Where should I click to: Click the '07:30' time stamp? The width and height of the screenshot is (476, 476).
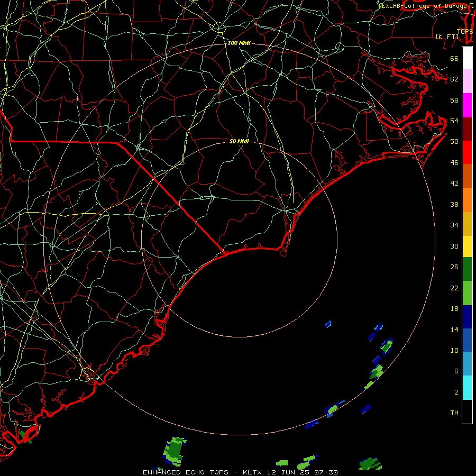coord(326,472)
